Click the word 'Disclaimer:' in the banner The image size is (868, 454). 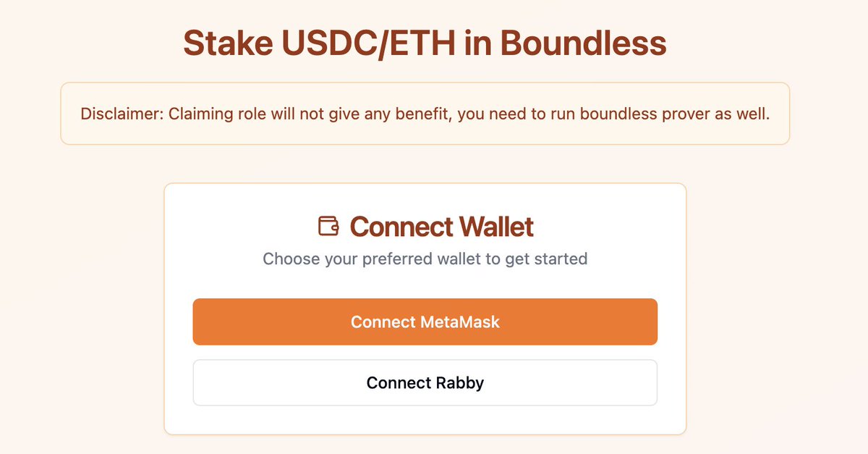pyautogui.click(x=122, y=114)
